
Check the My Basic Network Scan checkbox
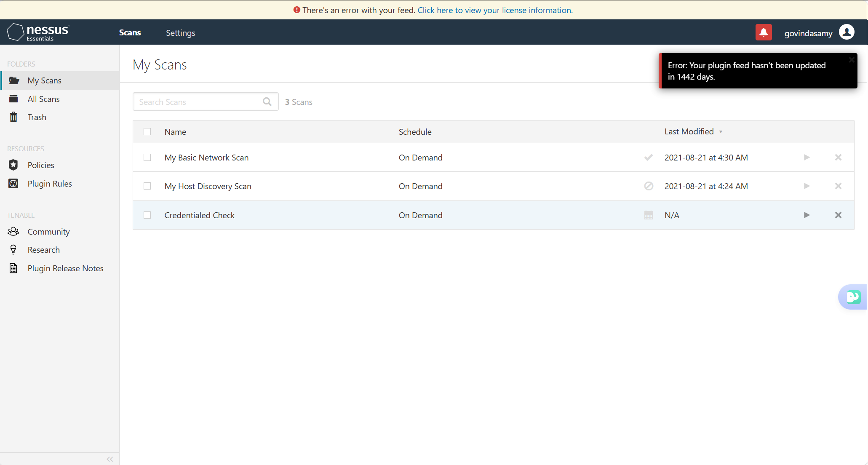147,158
